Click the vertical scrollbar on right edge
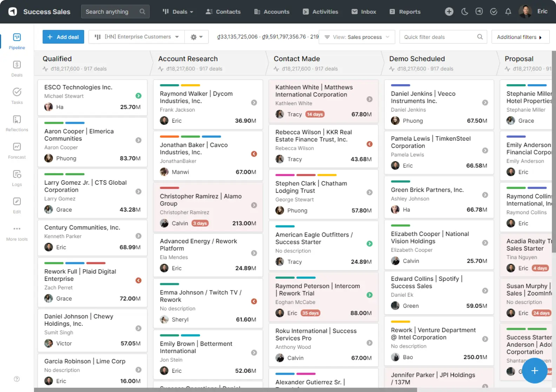Viewport: 556px width, 392px height. [554, 151]
